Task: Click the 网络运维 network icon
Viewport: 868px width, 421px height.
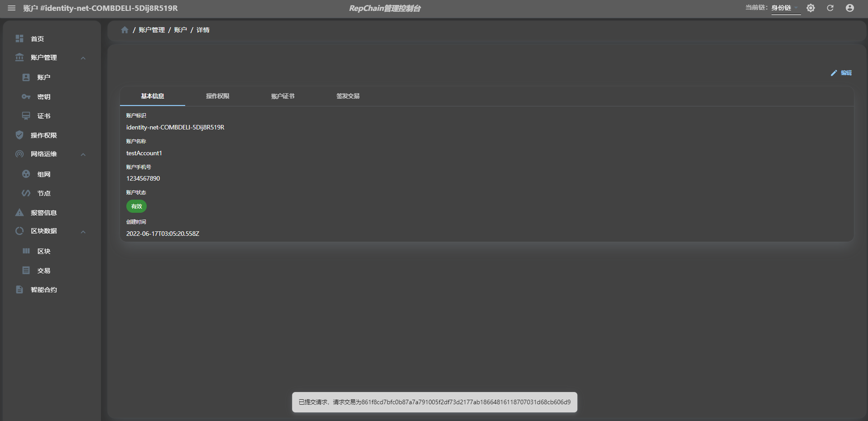Action: (x=19, y=154)
